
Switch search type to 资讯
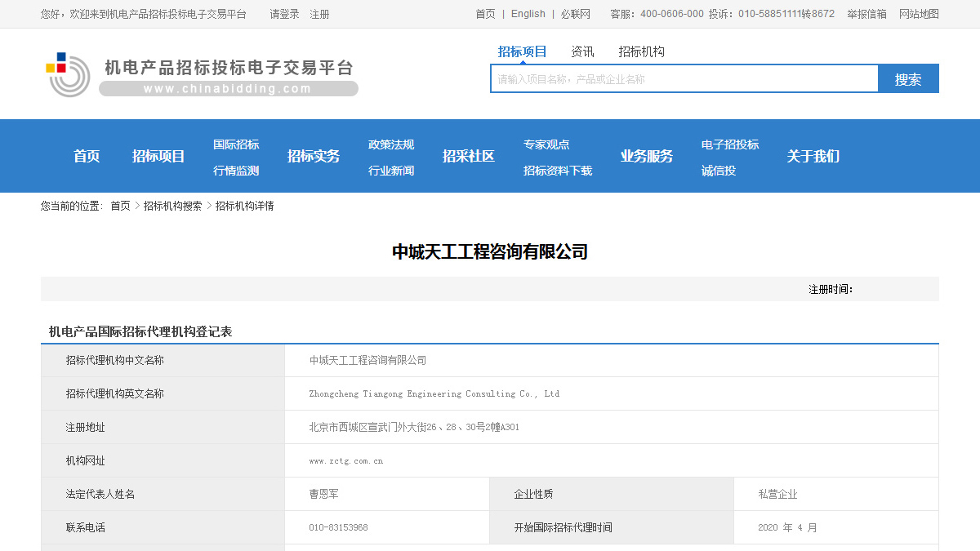[x=582, y=51]
